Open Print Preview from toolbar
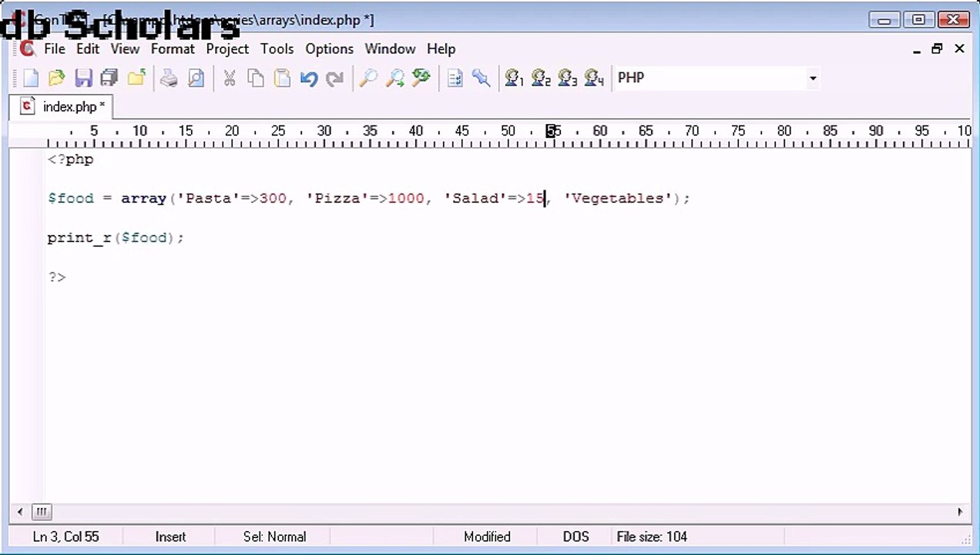 click(196, 78)
